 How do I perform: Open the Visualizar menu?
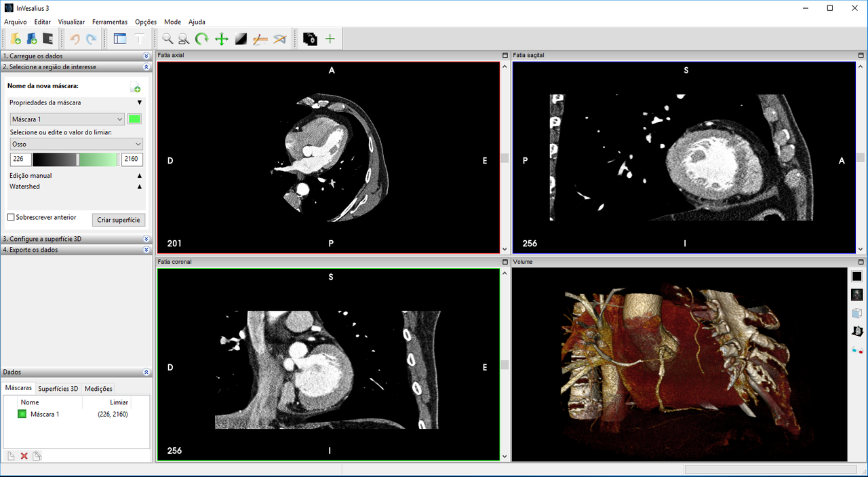[72, 22]
